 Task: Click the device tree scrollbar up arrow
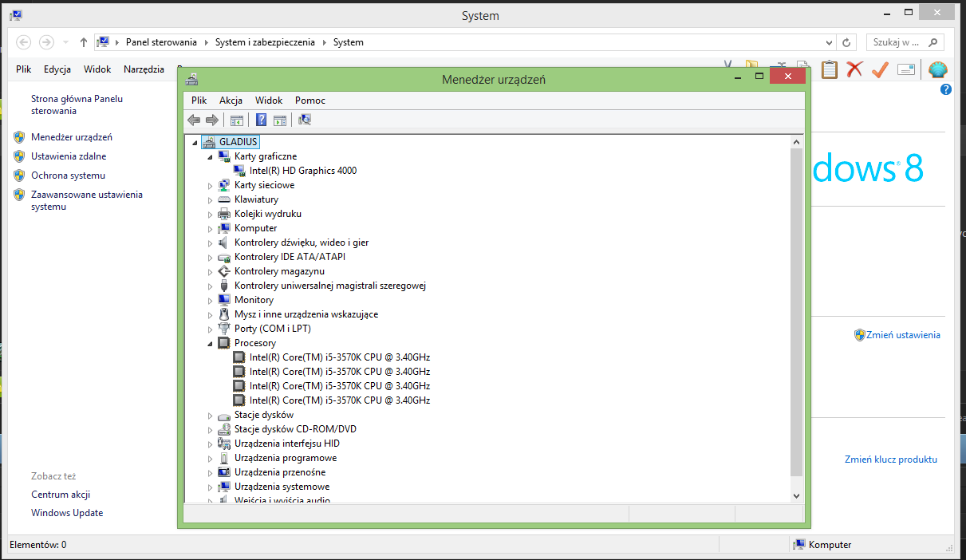pos(796,142)
